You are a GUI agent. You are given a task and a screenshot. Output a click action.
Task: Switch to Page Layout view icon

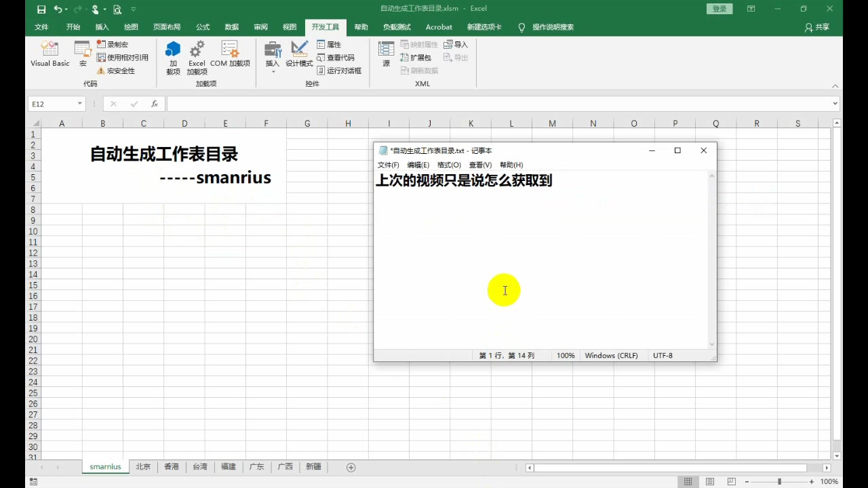point(710,481)
